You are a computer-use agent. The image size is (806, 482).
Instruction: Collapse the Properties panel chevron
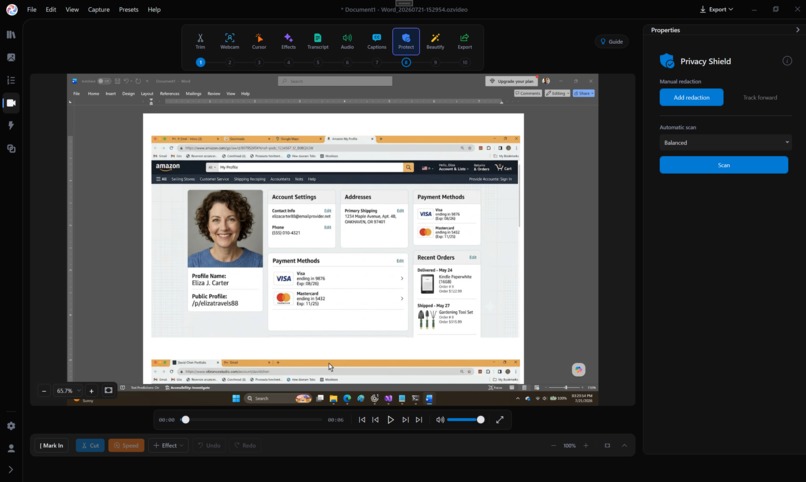(797, 30)
